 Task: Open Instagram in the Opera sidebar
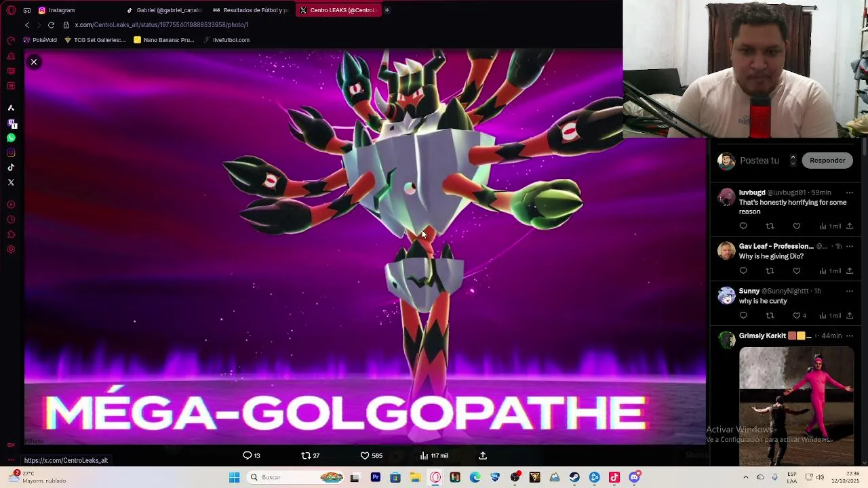click(x=11, y=152)
